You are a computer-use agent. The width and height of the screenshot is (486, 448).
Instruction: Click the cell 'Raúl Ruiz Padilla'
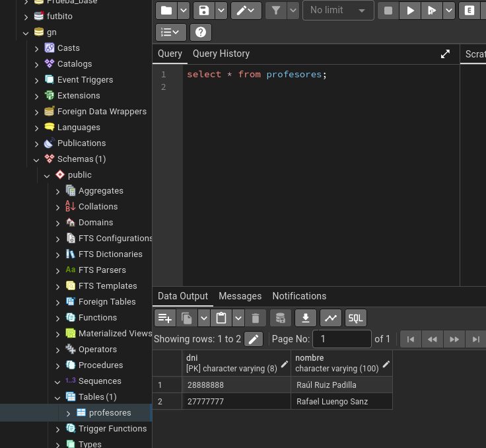tap(341, 385)
